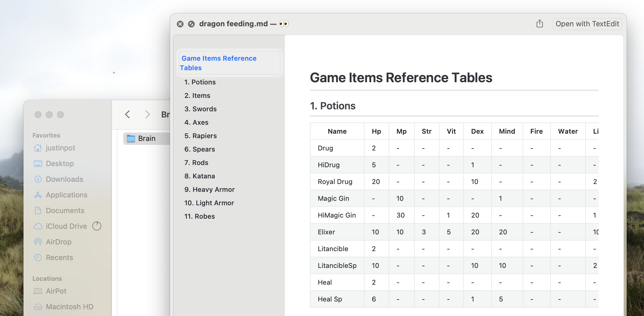
Task: Click the HiMagic Gin name cell
Action: click(x=337, y=215)
